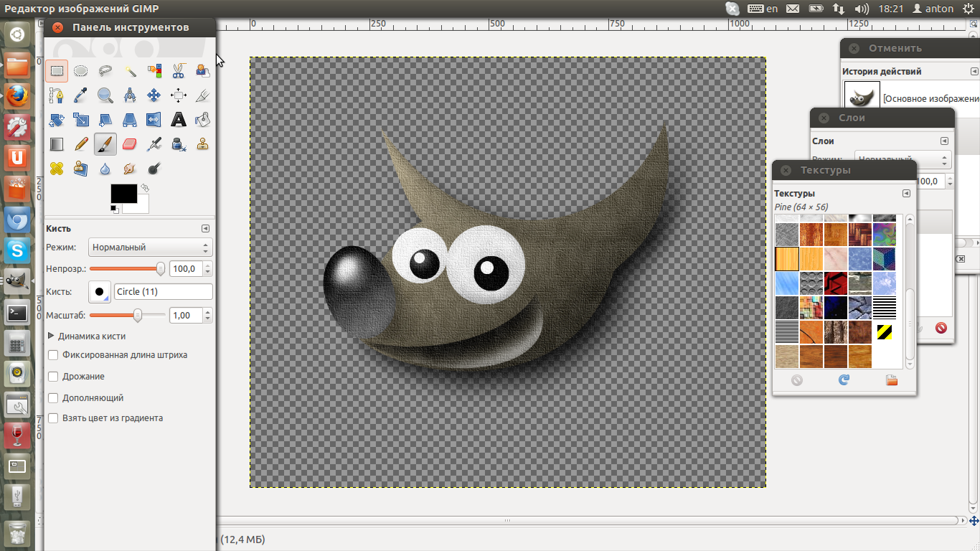
Task: Select the Eraser tool
Action: 130,144
